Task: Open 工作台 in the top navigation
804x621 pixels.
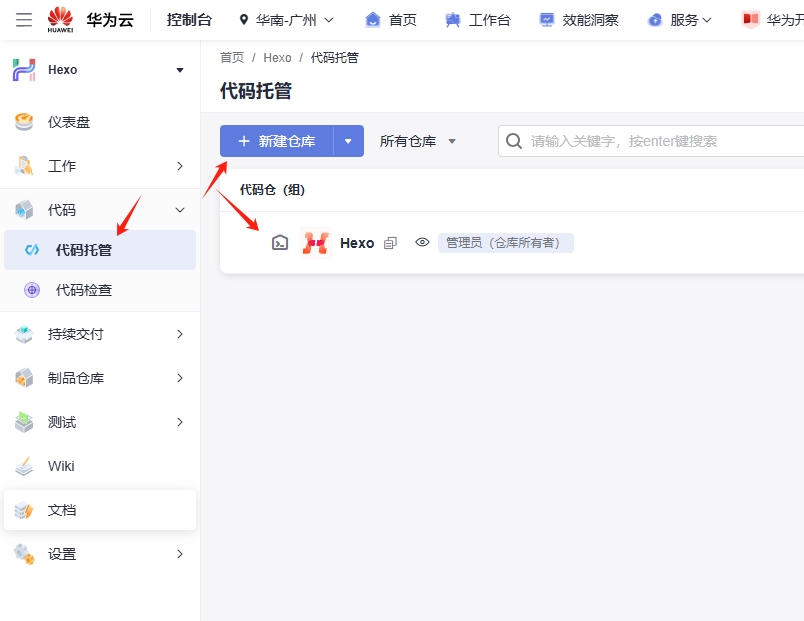Action: click(478, 20)
